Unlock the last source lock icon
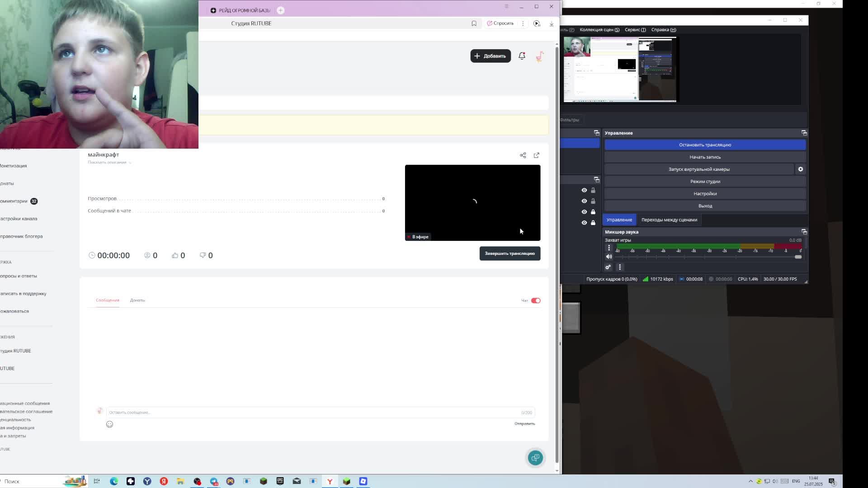Screen dimensions: 868x488 point(593,222)
